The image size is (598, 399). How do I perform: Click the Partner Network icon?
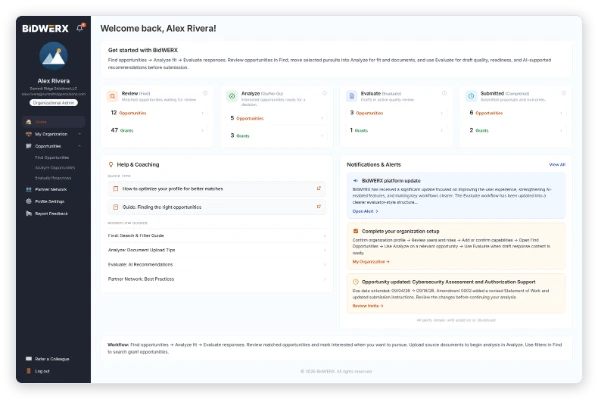point(29,190)
